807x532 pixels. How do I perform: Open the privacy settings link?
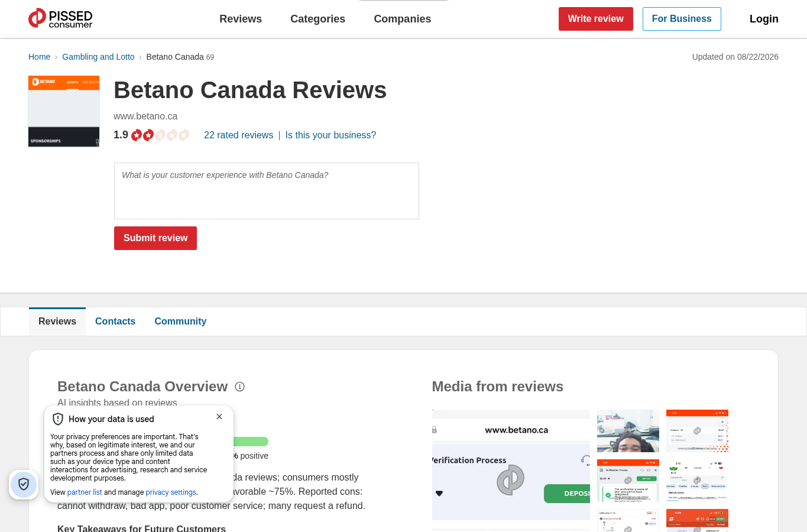click(171, 492)
